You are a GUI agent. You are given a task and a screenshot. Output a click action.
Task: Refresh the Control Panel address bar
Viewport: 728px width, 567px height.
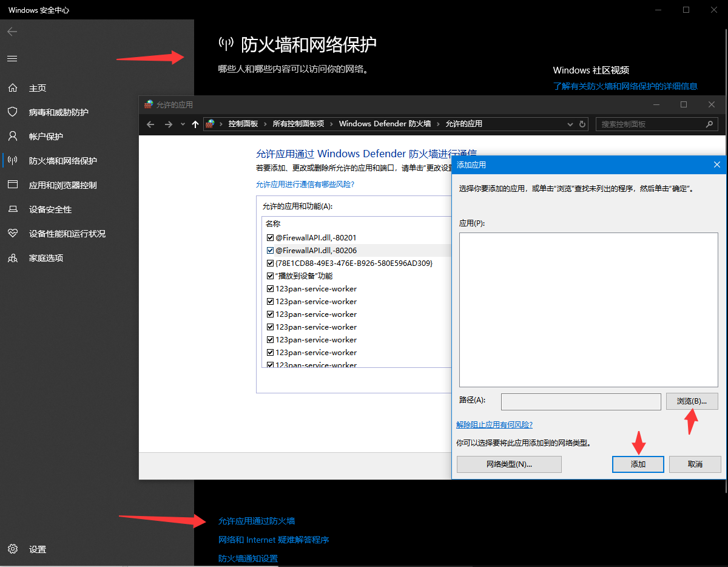[x=583, y=124]
